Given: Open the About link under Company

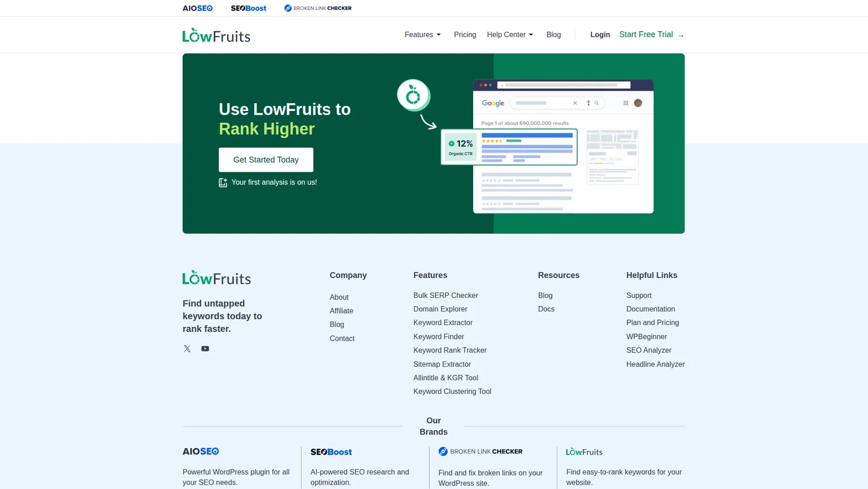Looking at the screenshot, I should tap(339, 297).
